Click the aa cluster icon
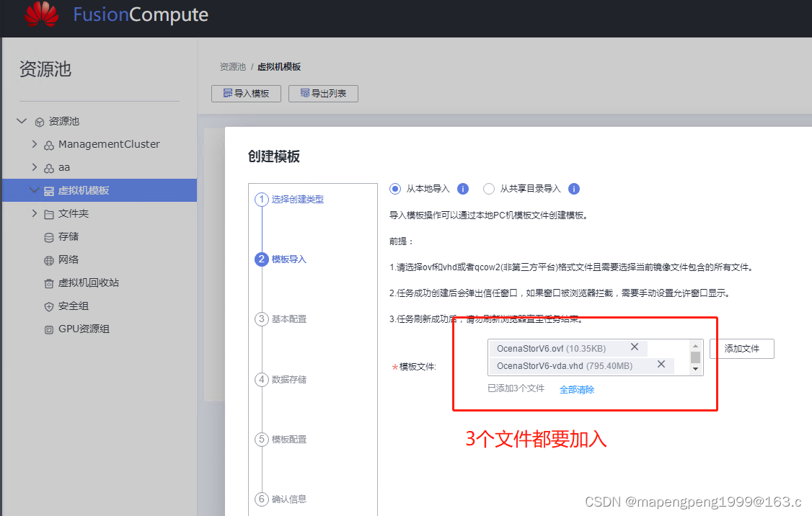The image size is (812, 516). pos(49,168)
